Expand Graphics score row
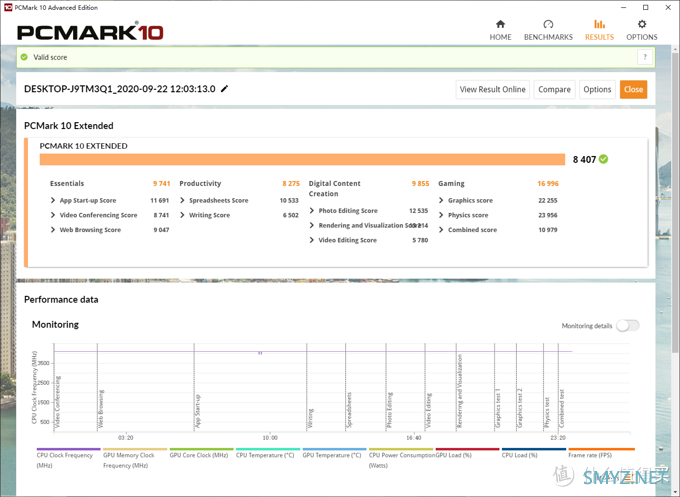The image size is (680, 497). [441, 200]
